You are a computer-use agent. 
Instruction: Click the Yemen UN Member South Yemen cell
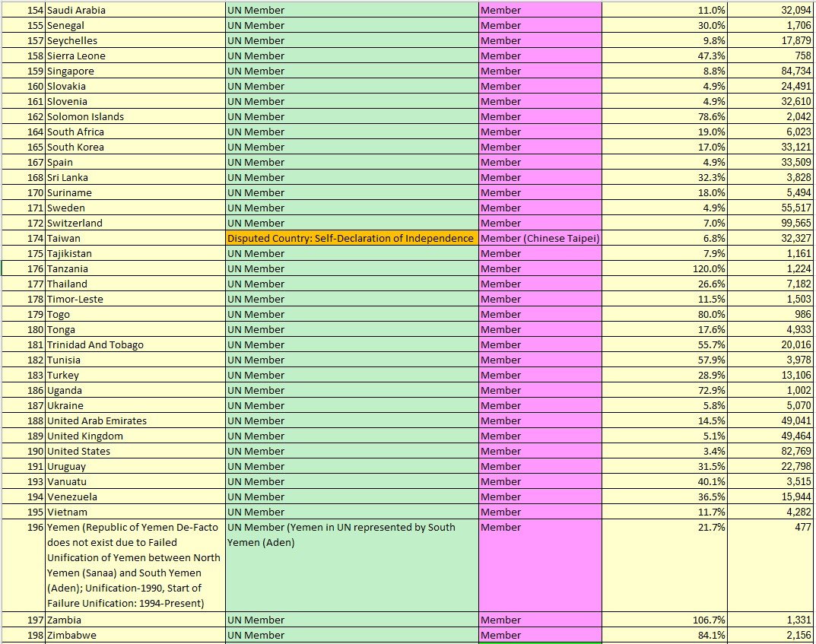(352, 565)
